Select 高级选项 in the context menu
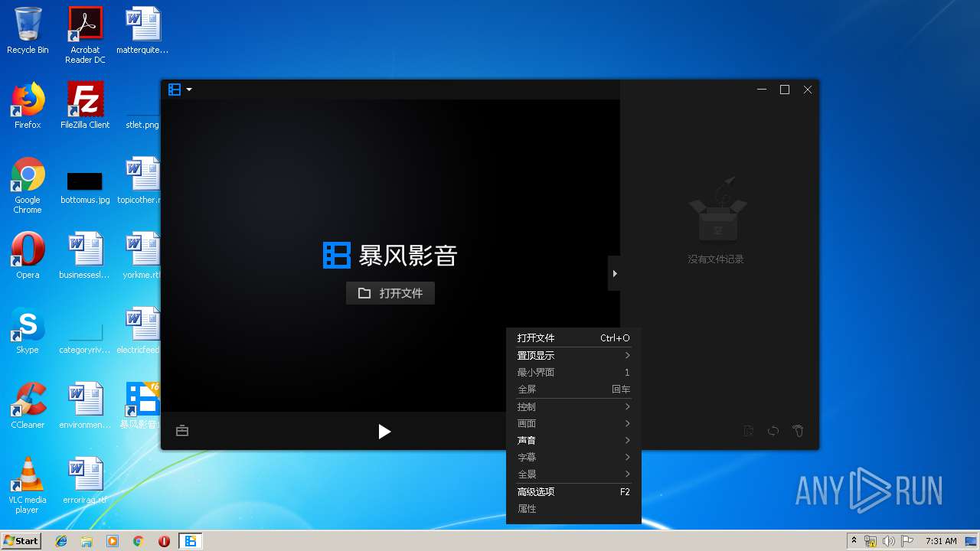 (x=573, y=492)
